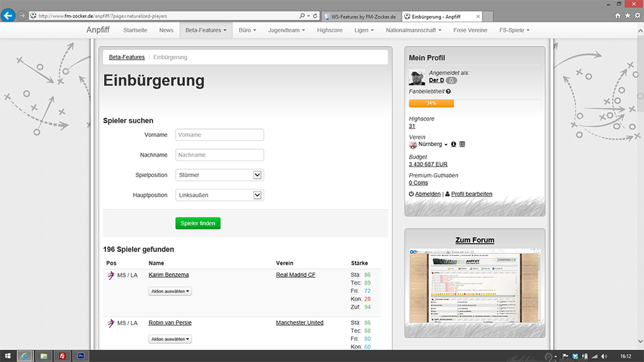Click into the Vorname text field

pyautogui.click(x=219, y=135)
